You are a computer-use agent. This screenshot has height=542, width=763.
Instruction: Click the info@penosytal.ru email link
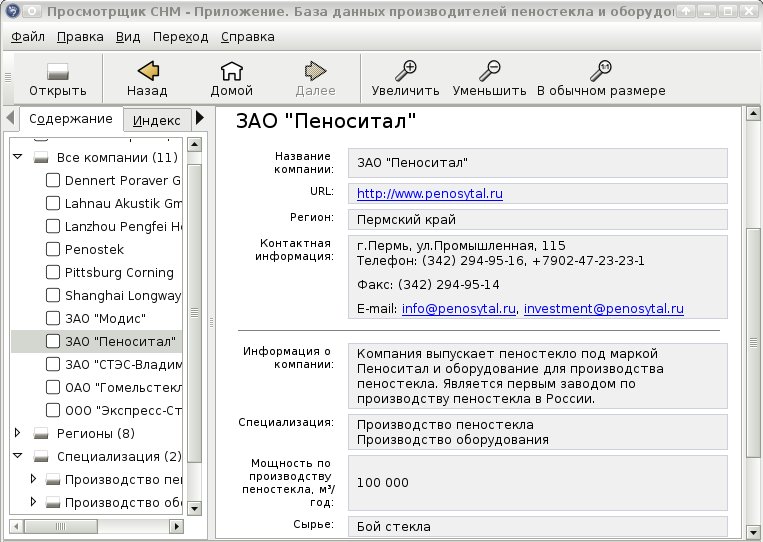pyautogui.click(x=458, y=308)
